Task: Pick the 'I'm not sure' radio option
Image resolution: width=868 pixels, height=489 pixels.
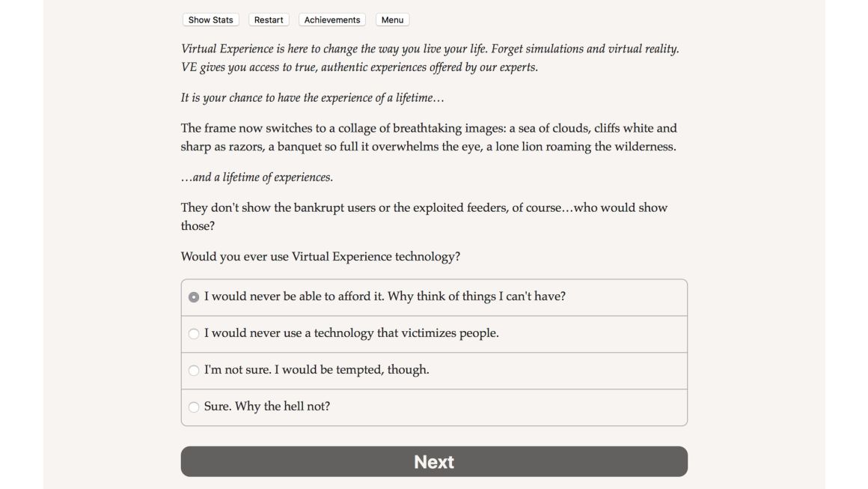Action: coord(194,371)
